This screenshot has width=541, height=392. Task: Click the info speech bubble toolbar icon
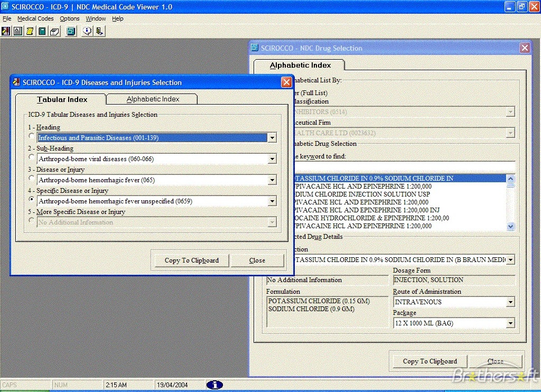point(87,31)
